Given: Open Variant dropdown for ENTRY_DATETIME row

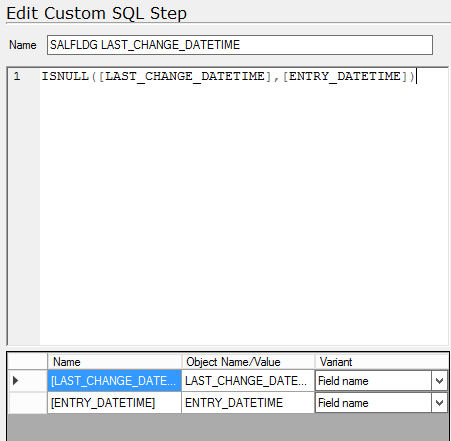Looking at the screenshot, I should pyautogui.click(x=439, y=403).
